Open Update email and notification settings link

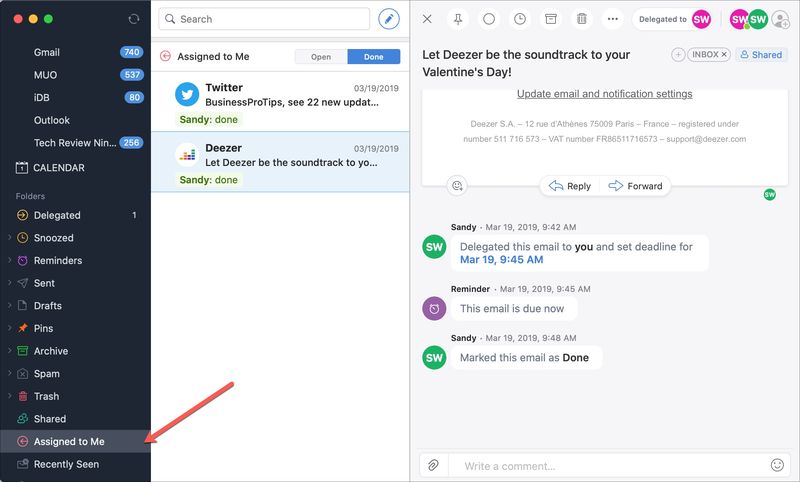pyautogui.click(x=605, y=94)
